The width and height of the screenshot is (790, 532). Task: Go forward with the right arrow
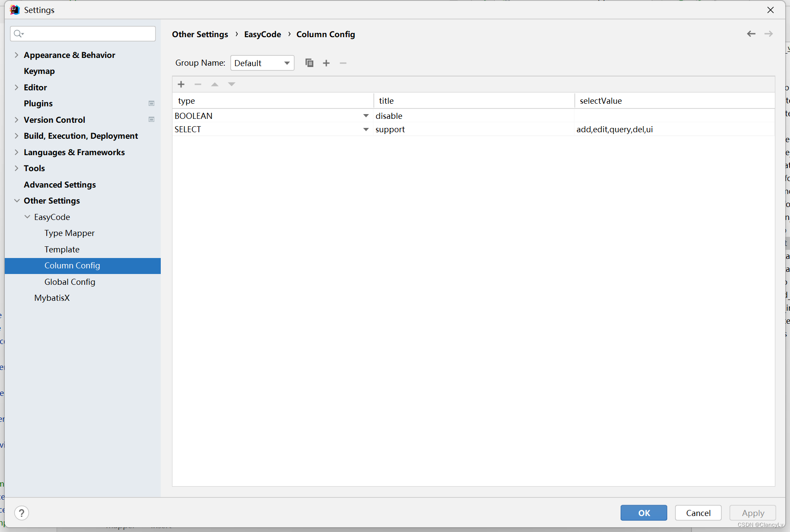tap(768, 34)
